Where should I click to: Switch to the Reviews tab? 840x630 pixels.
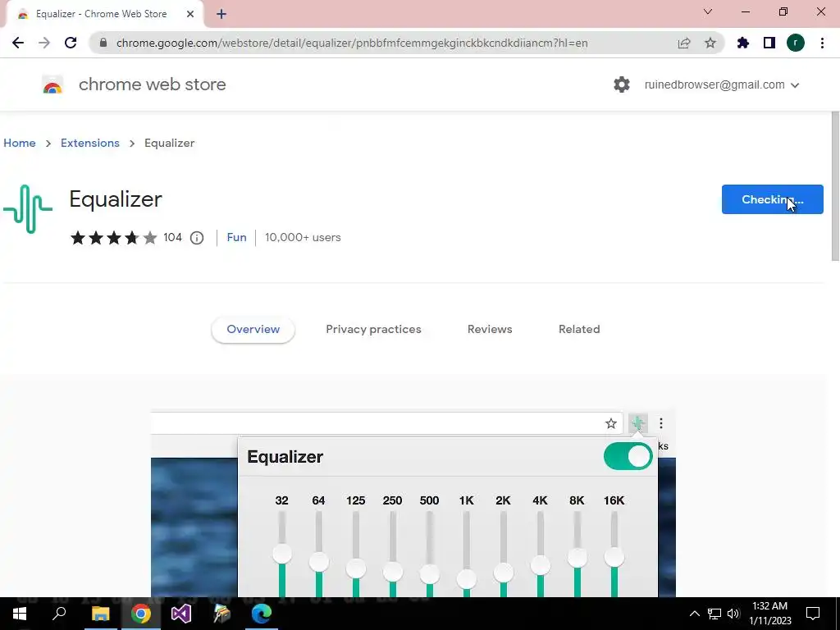[x=490, y=330]
